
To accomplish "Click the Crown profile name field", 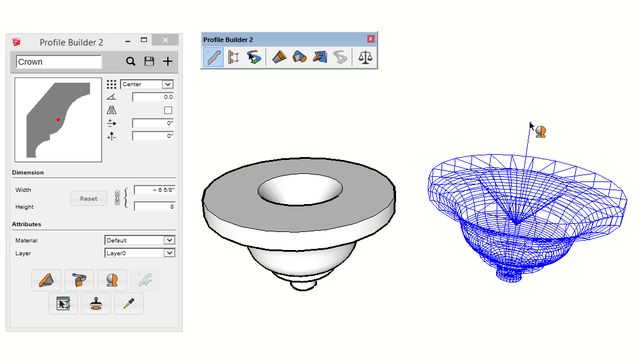I will pos(59,62).
